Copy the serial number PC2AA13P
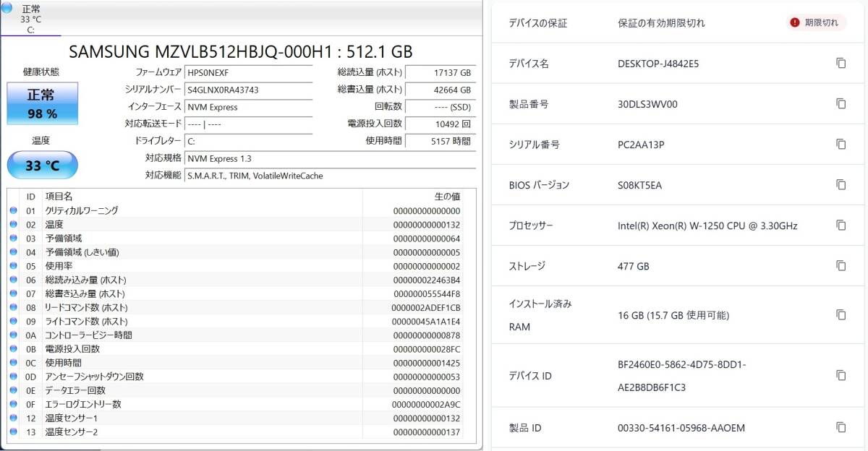Viewport: 868px width, 451px height. [x=841, y=145]
